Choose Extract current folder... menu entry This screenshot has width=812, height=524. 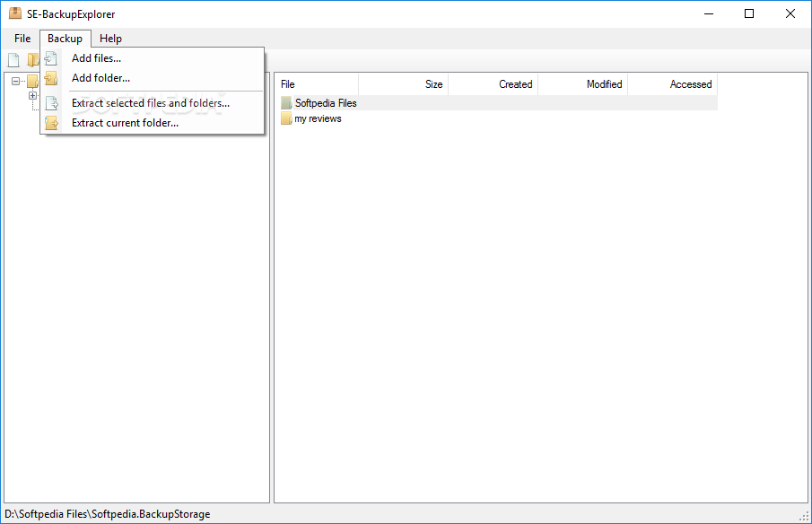[153, 123]
